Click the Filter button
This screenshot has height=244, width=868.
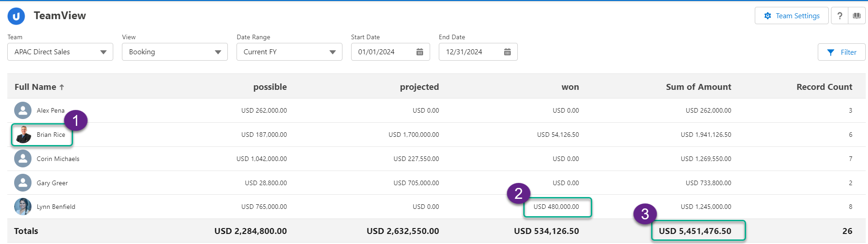842,52
